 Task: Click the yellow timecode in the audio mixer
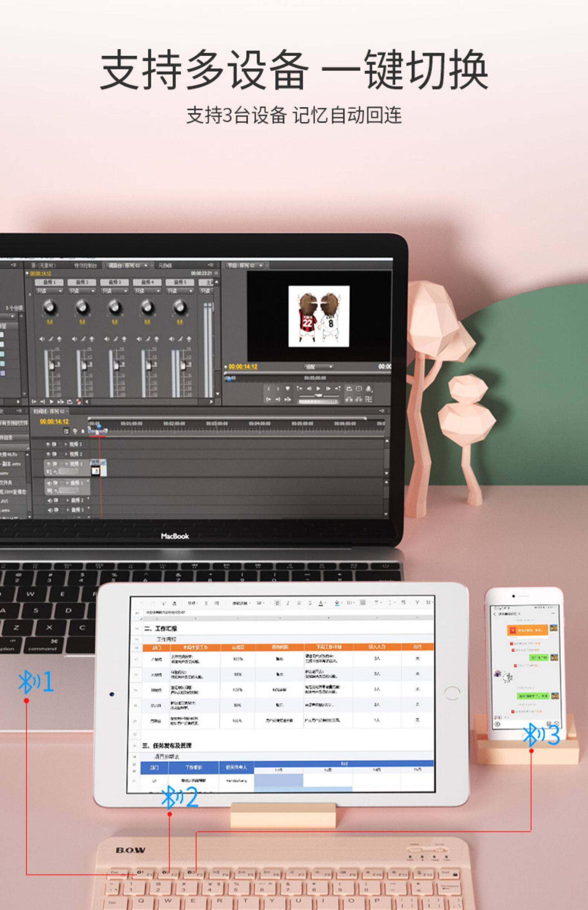(40, 273)
